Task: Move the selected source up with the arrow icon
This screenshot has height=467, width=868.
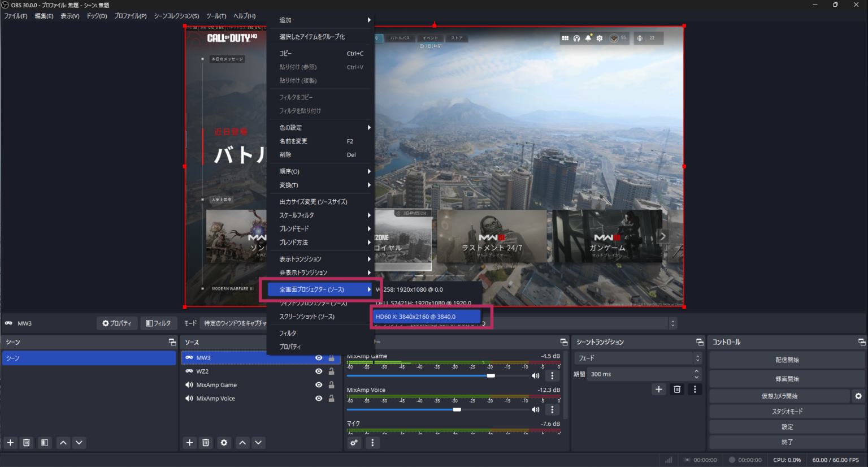Action: (242, 443)
